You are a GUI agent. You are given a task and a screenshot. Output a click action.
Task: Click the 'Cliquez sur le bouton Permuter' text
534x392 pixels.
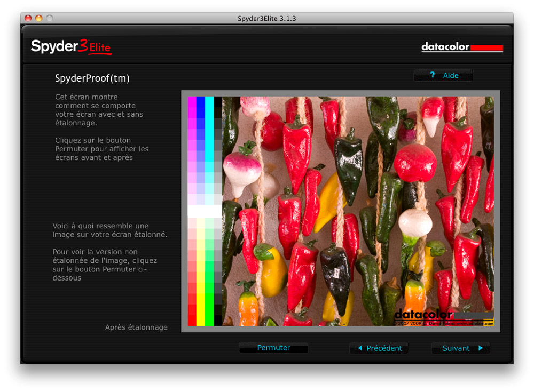(x=102, y=149)
